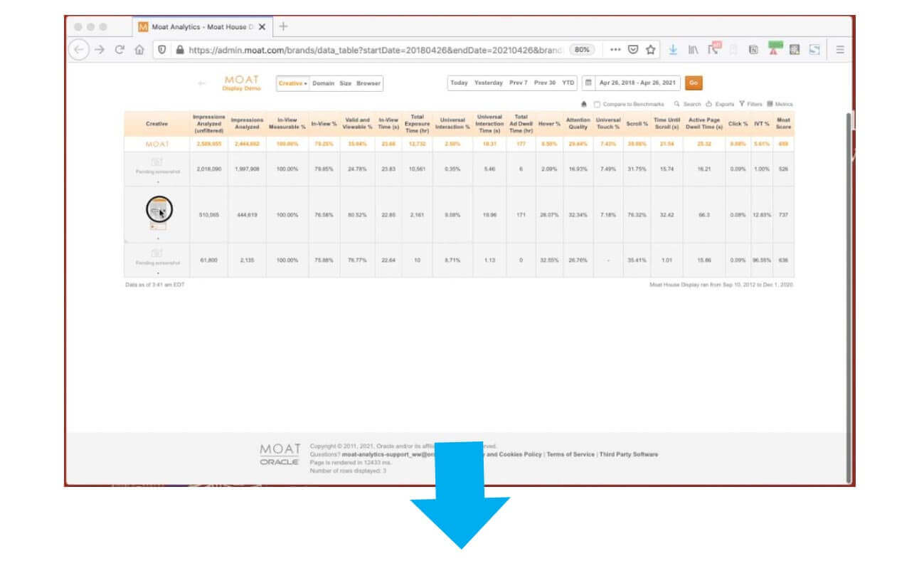Screen dimensions: 924x561
Task: Click the padlock site security icon
Action: 179,50
